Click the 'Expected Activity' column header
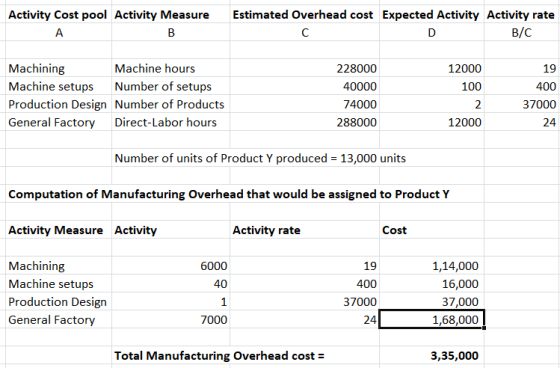This screenshot has width=560, height=368. (x=430, y=15)
